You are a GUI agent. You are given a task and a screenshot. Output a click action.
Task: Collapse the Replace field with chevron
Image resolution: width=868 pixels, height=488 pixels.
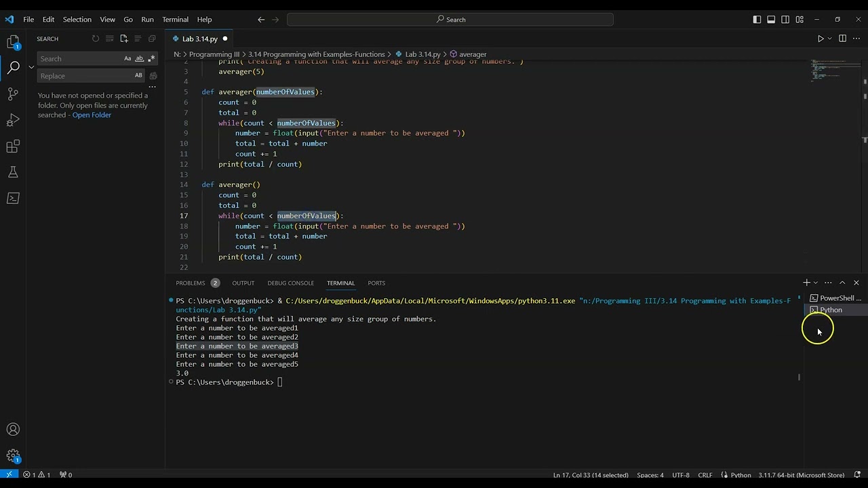coord(31,67)
